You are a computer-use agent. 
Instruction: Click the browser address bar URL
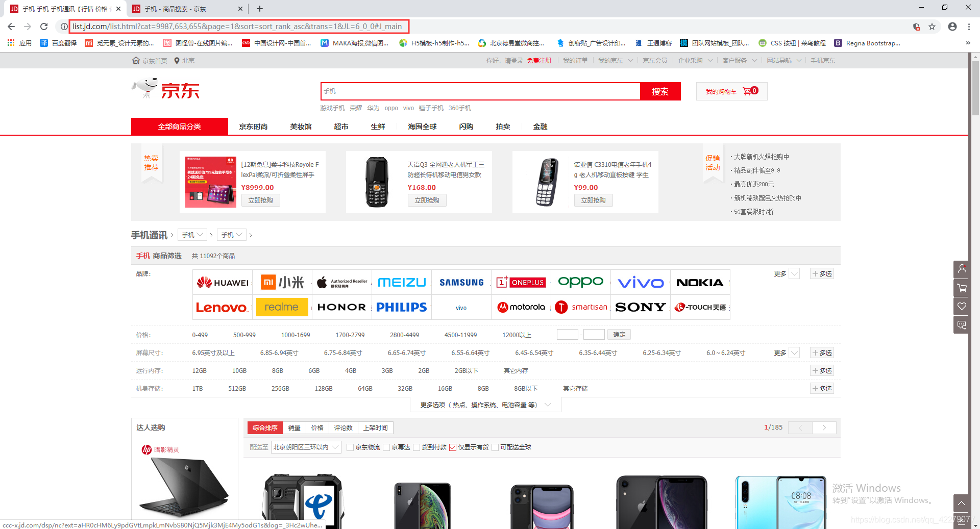coord(237,27)
